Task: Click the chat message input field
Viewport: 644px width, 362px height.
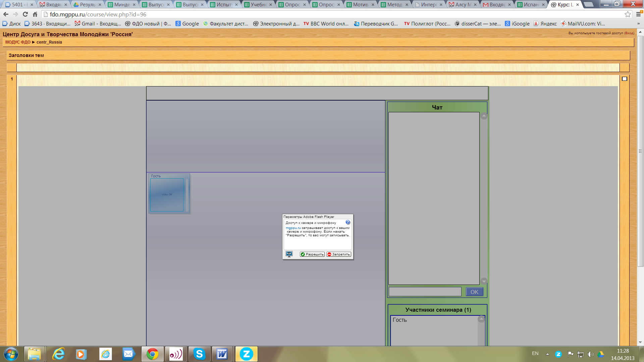Action: 425,292
